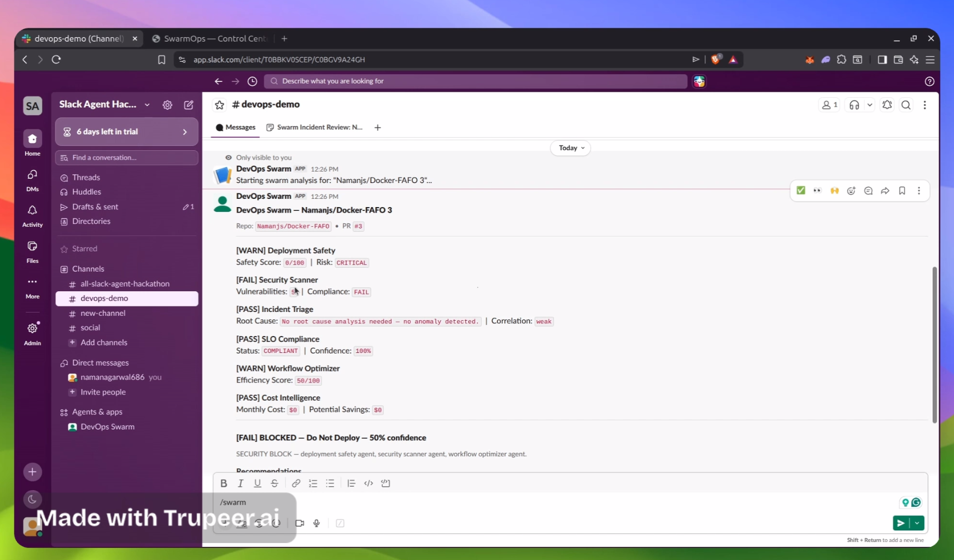Insert an ordered list in composer
This screenshot has width=954, height=560.
point(313,484)
